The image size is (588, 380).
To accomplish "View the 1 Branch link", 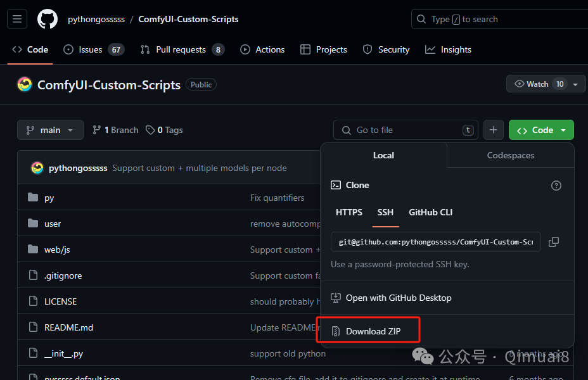I will click(x=115, y=130).
